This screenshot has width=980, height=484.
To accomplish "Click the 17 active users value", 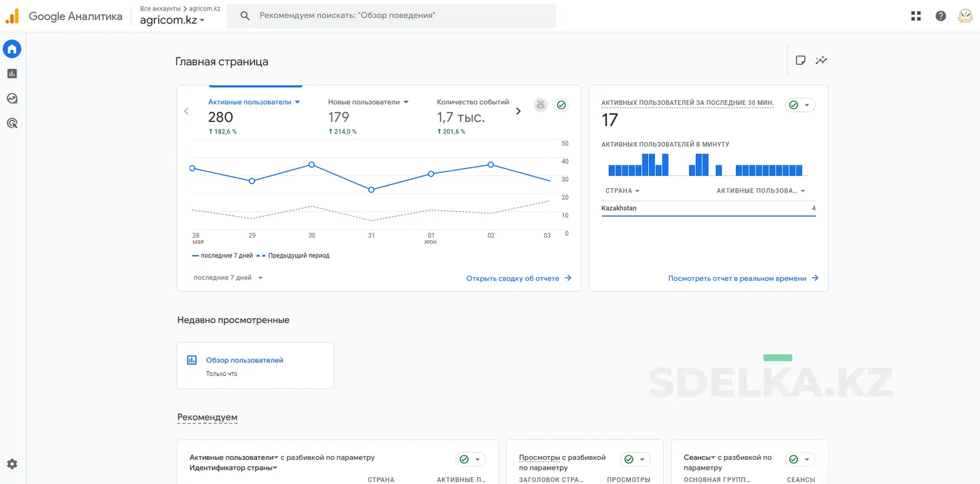I will (x=609, y=120).
